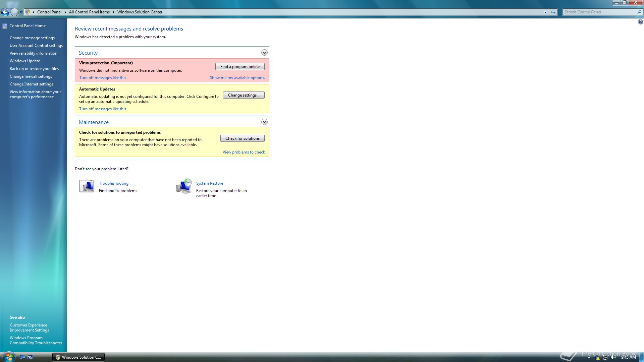Open View reliability information
644x362 pixels.
click(x=34, y=53)
